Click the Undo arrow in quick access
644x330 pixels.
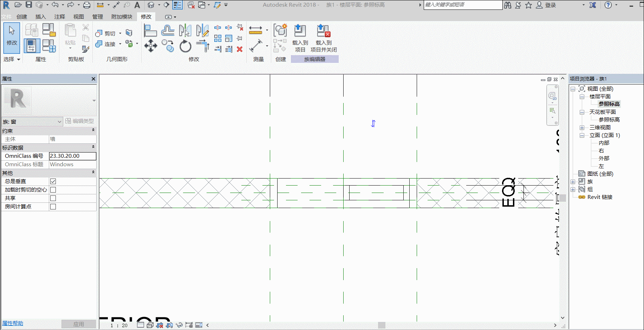tap(55, 5)
